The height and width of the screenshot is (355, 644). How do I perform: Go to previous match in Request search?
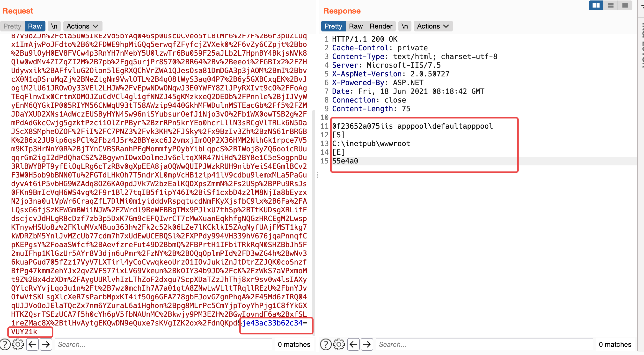coord(32,344)
